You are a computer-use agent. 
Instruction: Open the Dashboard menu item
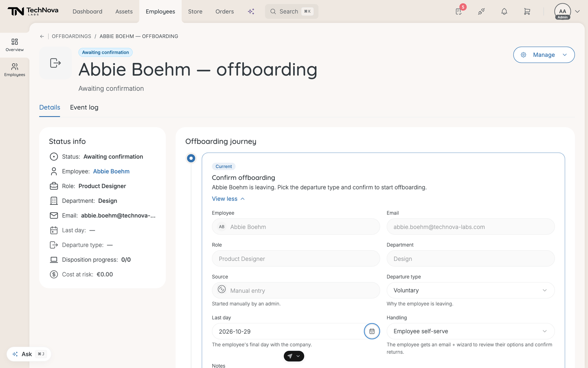[x=87, y=11]
